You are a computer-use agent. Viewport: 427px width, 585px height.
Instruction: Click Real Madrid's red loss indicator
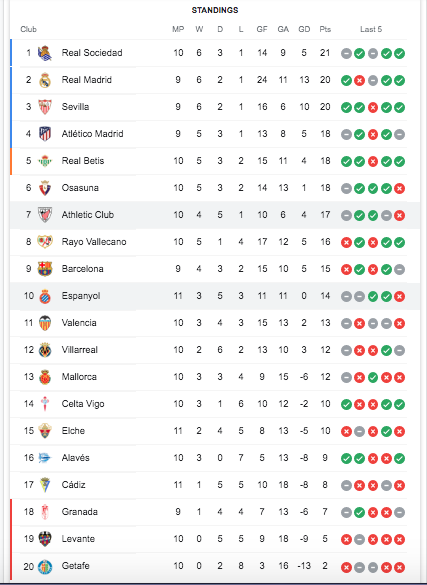click(x=359, y=80)
